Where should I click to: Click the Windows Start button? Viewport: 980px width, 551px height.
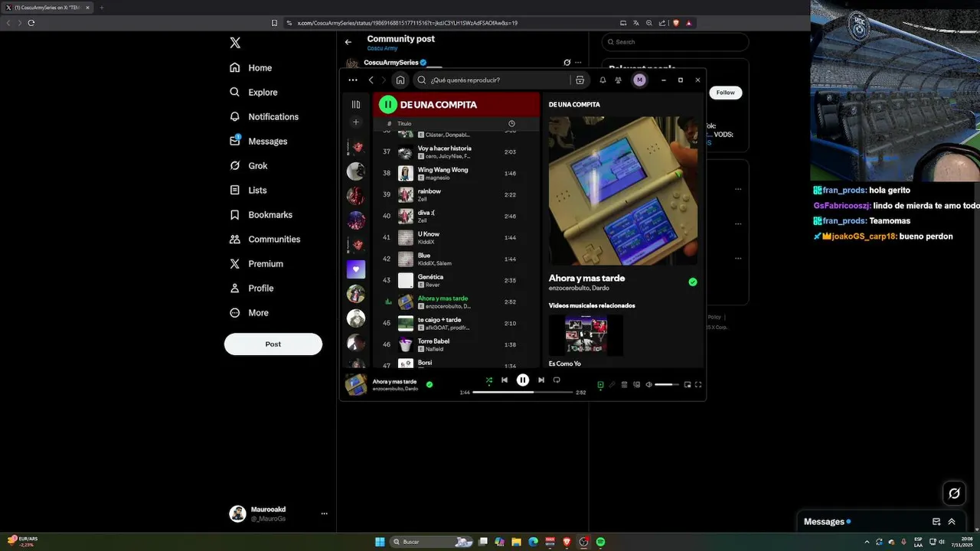tap(380, 542)
